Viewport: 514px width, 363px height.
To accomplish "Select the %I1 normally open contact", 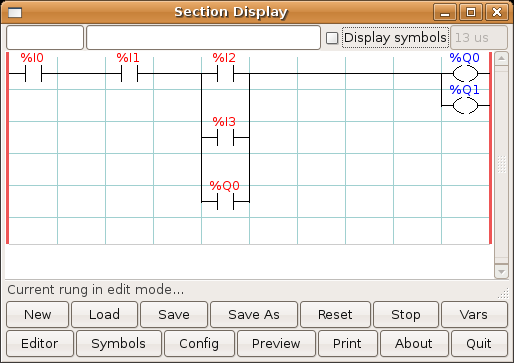I will pos(129,73).
